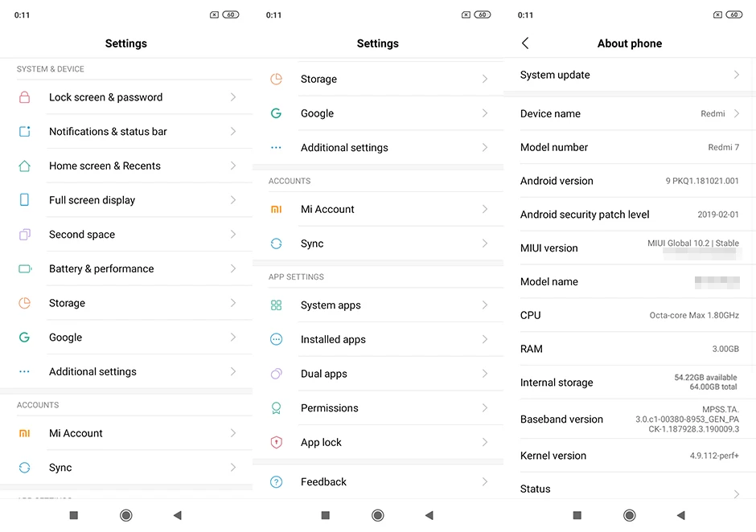Screen dimensions: 756x532
Task: Tap the Battery & performance icon
Action: [x=25, y=269]
